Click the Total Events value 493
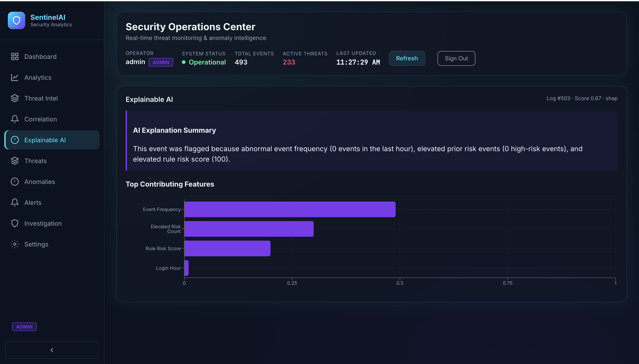Screen dimensions: 639x364 [241, 62]
